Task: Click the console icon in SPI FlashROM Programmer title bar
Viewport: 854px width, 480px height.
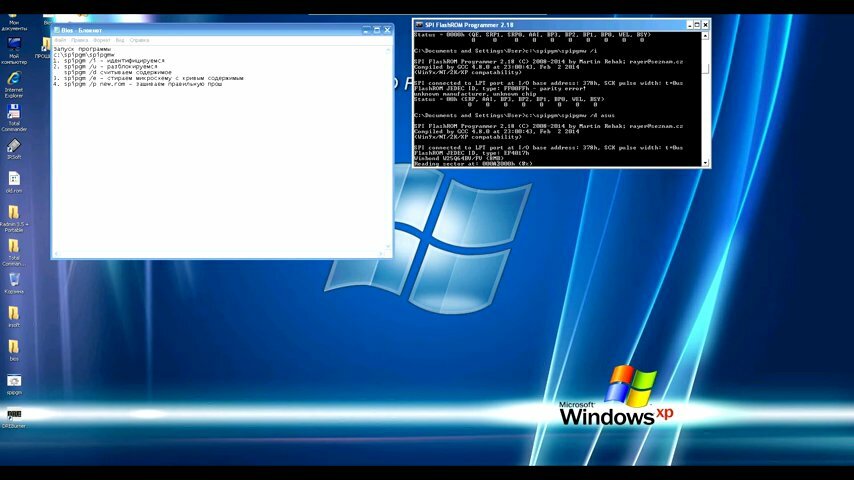Action: coord(419,25)
